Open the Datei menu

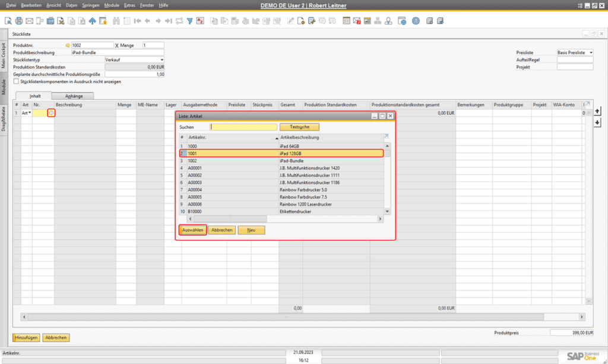tap(11, 5)
